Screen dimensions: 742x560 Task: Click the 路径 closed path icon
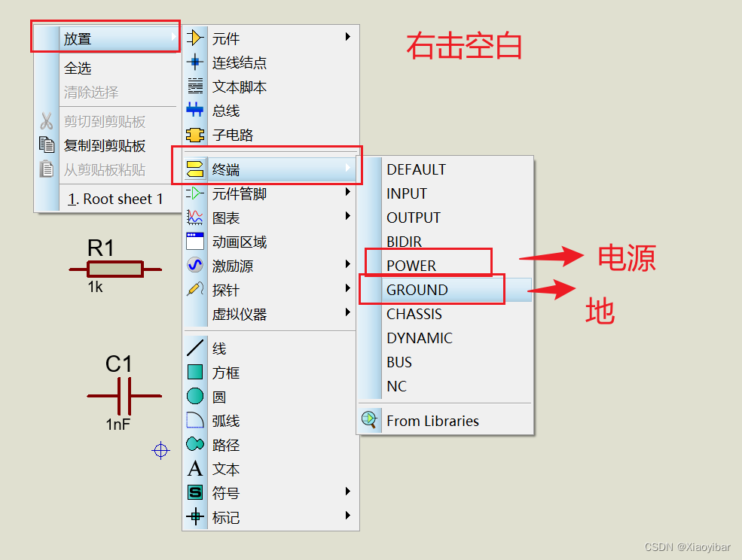click(195, 444)
